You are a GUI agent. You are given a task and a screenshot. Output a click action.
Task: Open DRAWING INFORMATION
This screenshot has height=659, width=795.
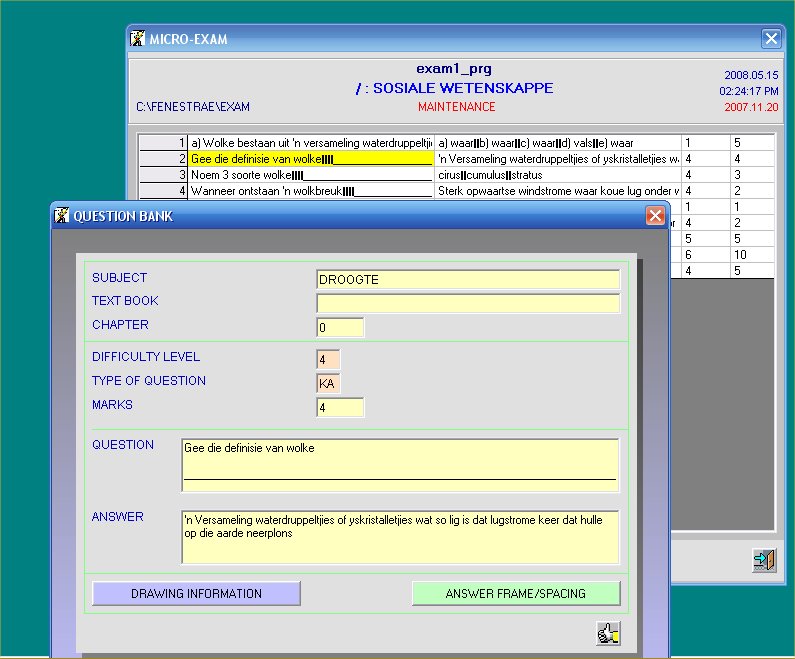click(196, 593)
